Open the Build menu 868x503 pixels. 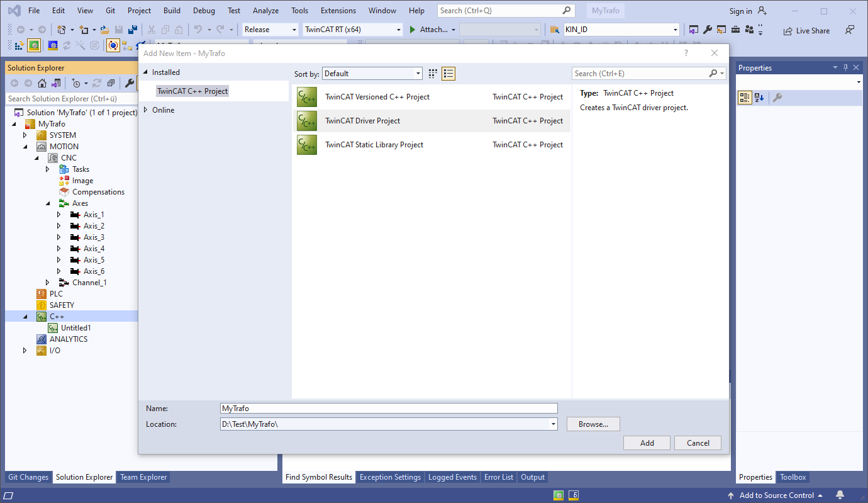172,11
